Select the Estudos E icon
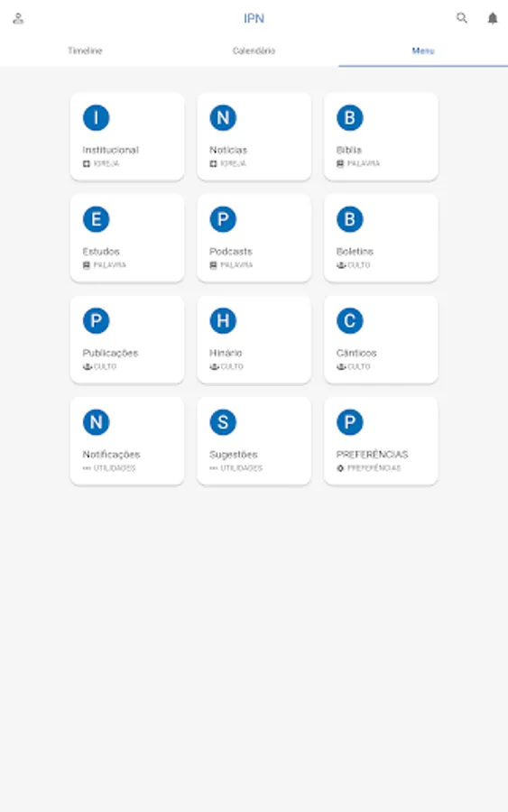Screen dimensions: 508x812 [97, 219]
